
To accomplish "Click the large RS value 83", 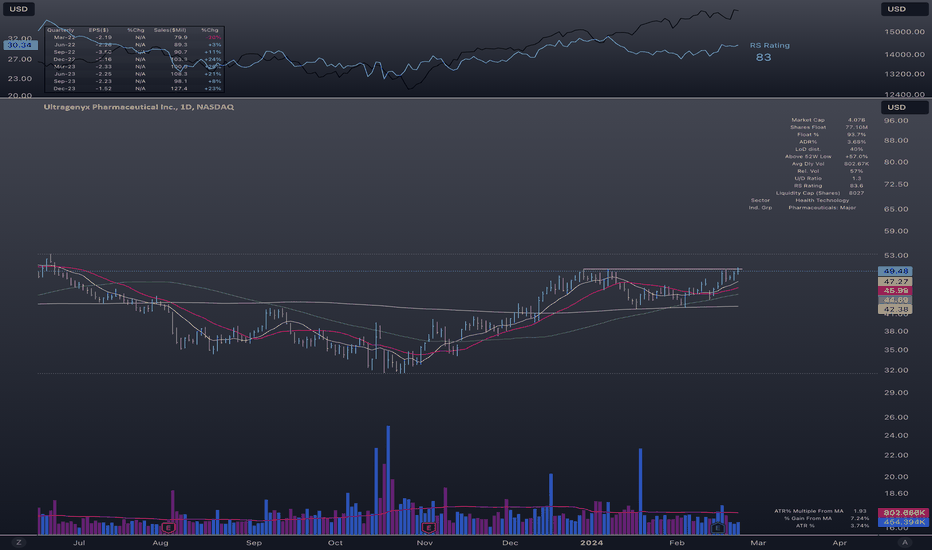I will [763, 57].
